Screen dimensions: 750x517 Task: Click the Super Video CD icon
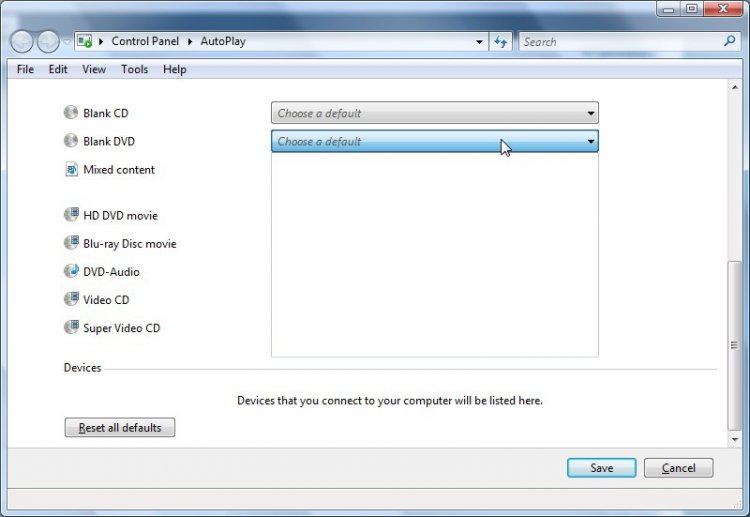click(71, 327)
